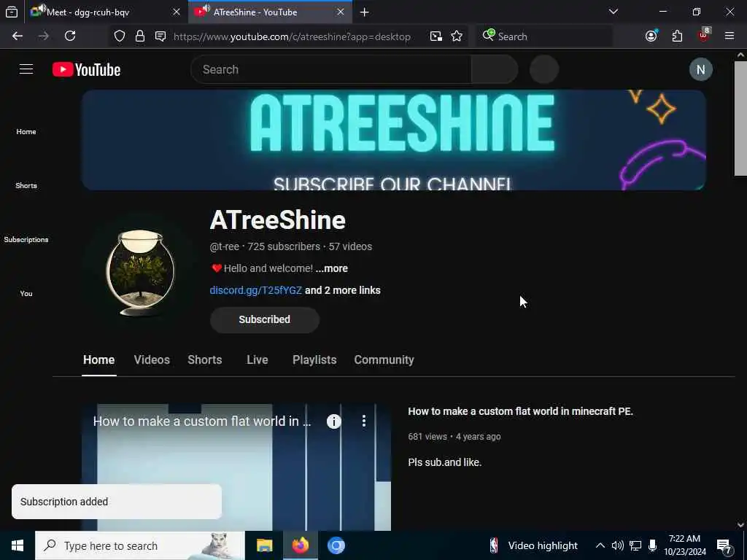This screenshot has height=560, width=747.
Task: Click the browser forward arrow
Action: [43, 36]
